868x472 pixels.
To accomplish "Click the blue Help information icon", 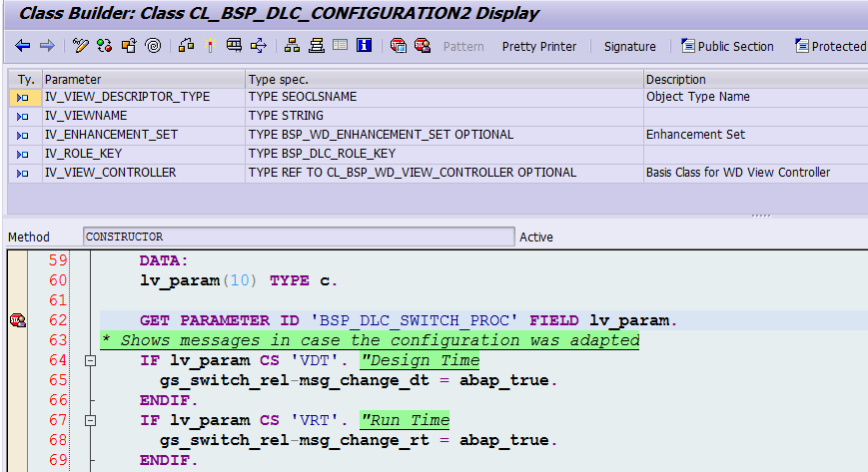I will point(365,45).
